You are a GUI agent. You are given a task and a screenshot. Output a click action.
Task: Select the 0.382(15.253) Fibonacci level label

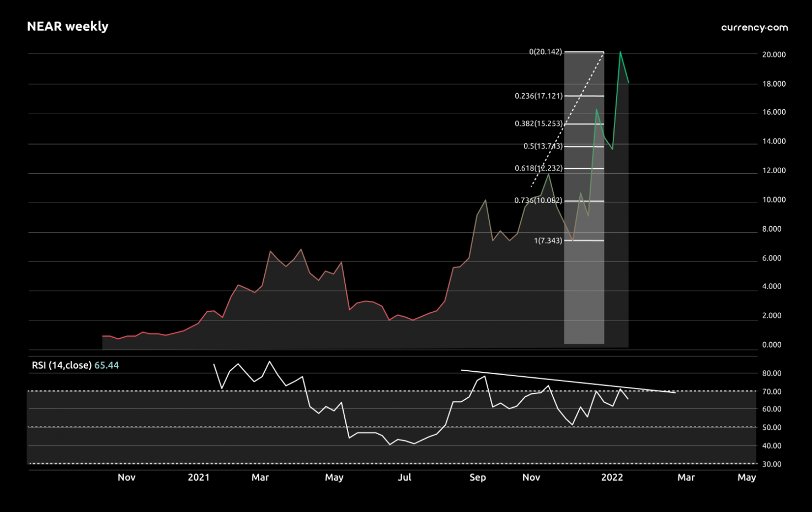pyautogui.click(x=538, y=124)
